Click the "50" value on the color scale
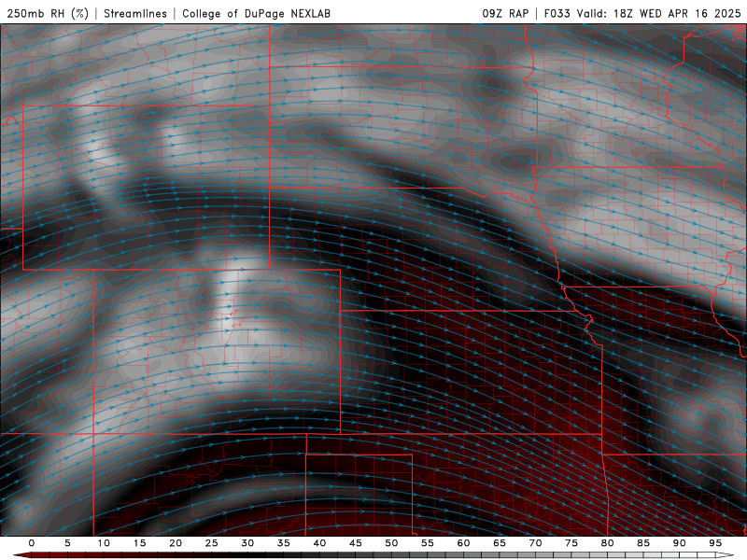Image resolution: width=747 pixels, height=560 pixels. click(x=391, y=543)
